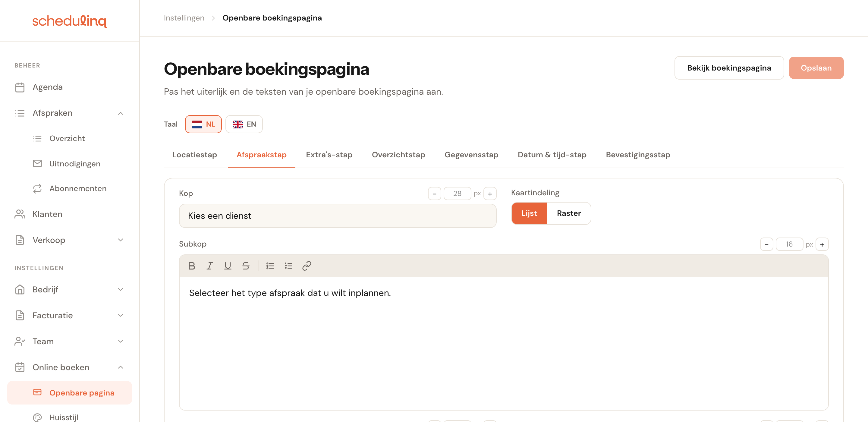Image resolution: width=868 pixels, height=422 pixels.
Task: Expand the Team settings section
Action: click(x=69, y=342)
